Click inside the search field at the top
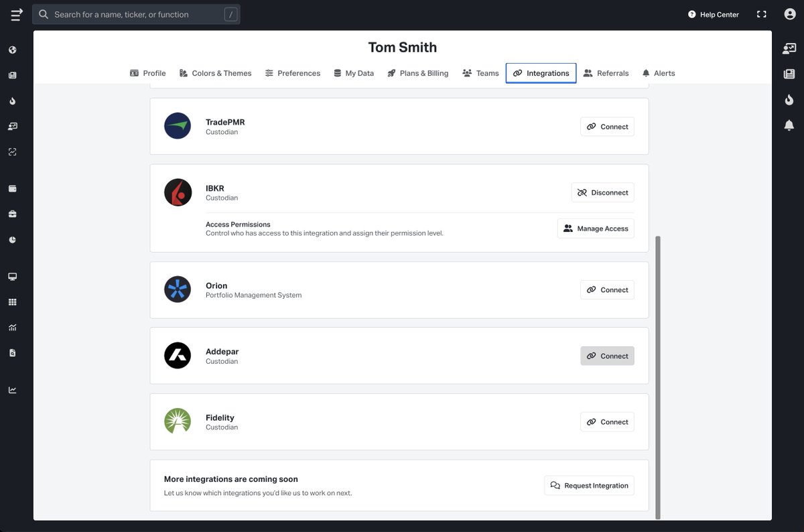 click(134, 13)
